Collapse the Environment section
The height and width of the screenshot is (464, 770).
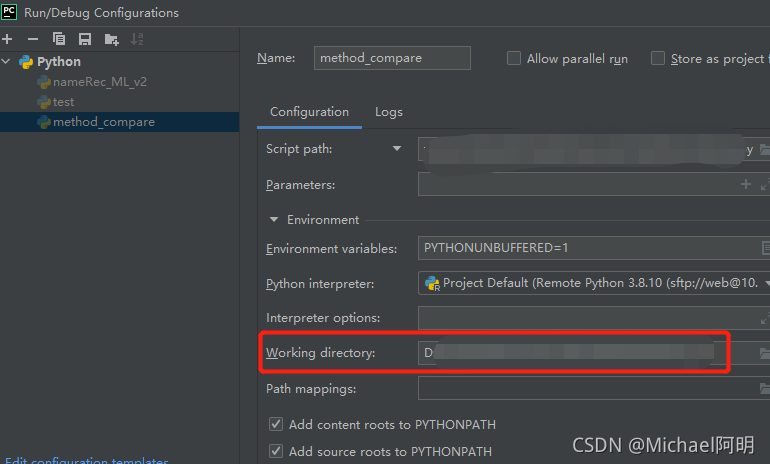click(274, 219)
